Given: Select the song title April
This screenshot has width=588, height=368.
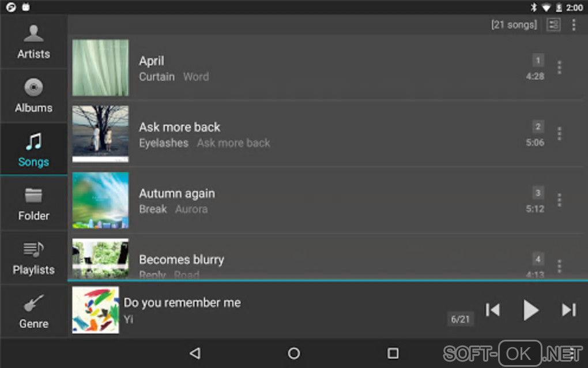Looking at the screenshot, I should click(152, 61).
